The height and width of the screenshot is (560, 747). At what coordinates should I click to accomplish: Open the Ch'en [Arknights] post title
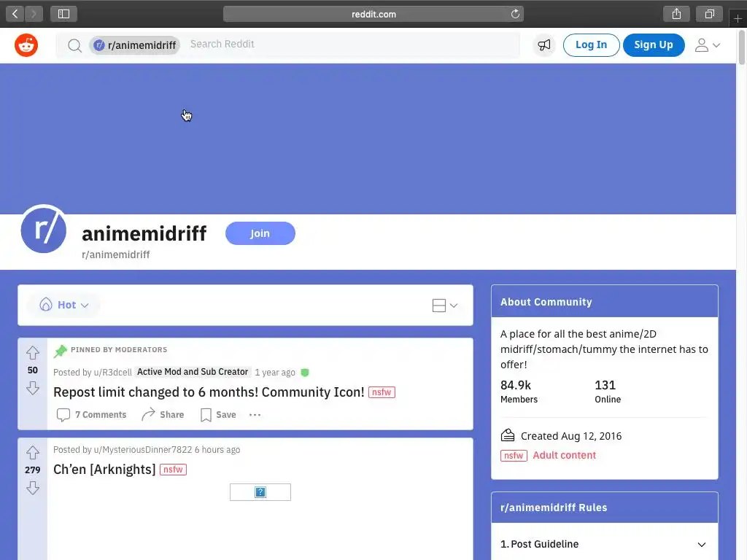click(x=104, y=470)
